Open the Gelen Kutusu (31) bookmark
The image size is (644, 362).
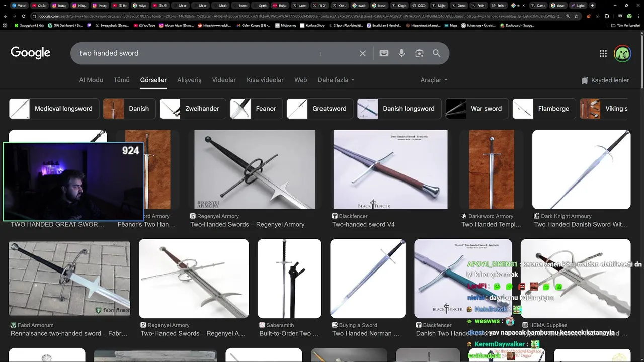pyautogui.click(x=254, y=25)
